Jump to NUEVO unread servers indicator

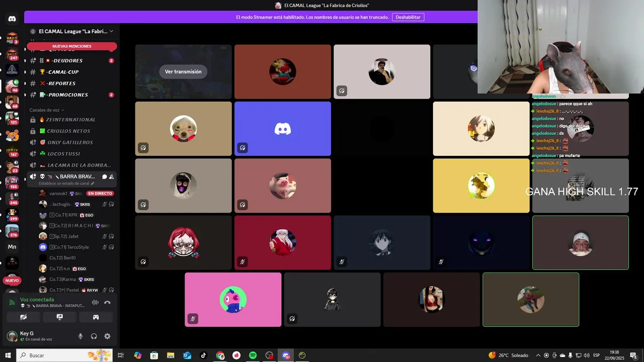coord(12,281)
